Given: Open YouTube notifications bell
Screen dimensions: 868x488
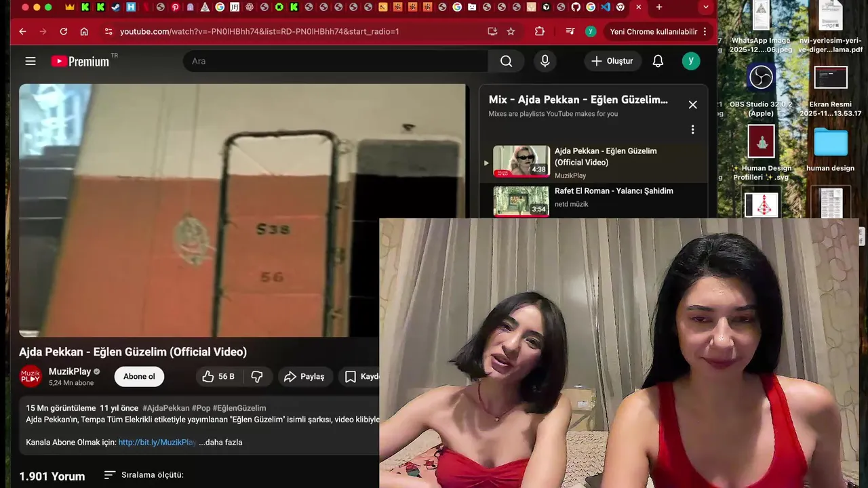Looking at the screenshot, I should tap(658, 61).
